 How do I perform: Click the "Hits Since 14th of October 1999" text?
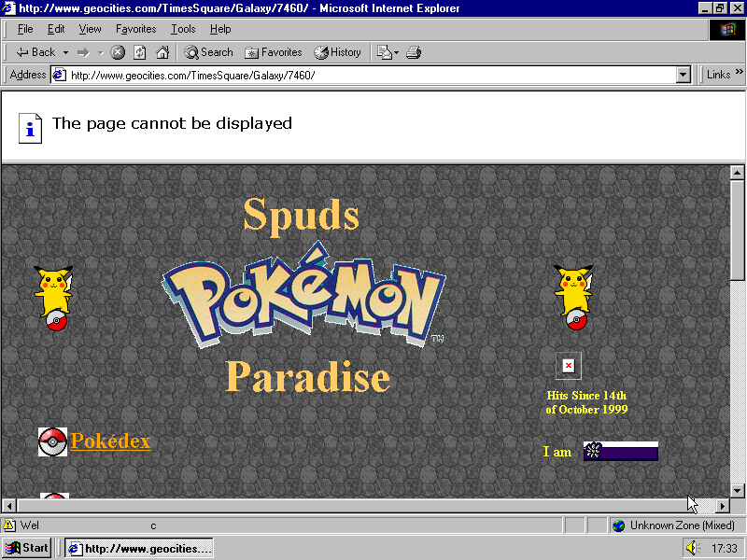[586, 402]
